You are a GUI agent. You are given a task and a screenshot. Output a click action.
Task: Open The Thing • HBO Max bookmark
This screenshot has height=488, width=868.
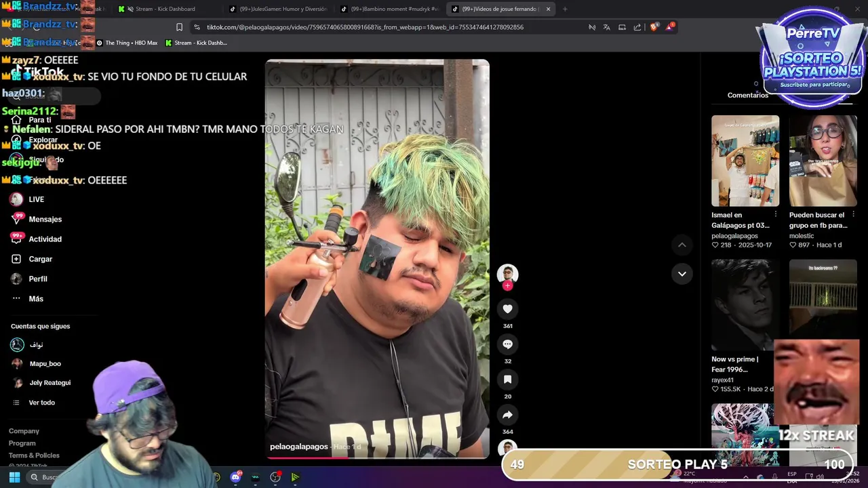pos(127,43)
